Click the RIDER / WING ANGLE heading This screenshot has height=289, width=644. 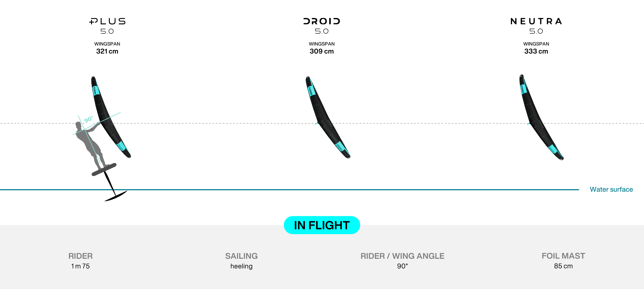point(402,256)
